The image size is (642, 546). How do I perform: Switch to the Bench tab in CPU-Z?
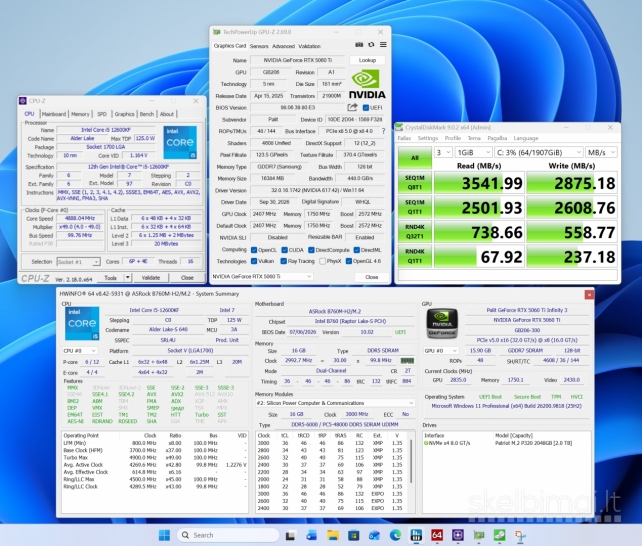pyautogui.click(x=147, y=114)
